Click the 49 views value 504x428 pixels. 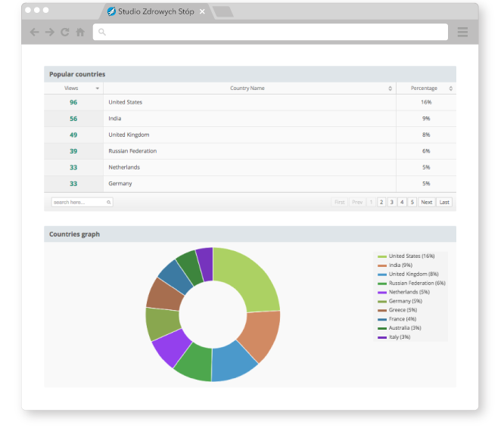click(x=73, y=135)
